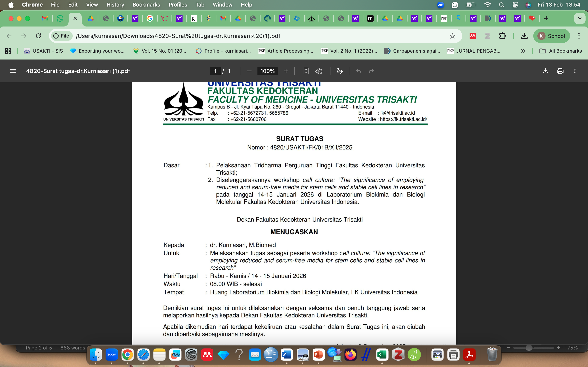588x367 pixels.
Task: Expand the tab search dropdown arrow
Action: 579,18
